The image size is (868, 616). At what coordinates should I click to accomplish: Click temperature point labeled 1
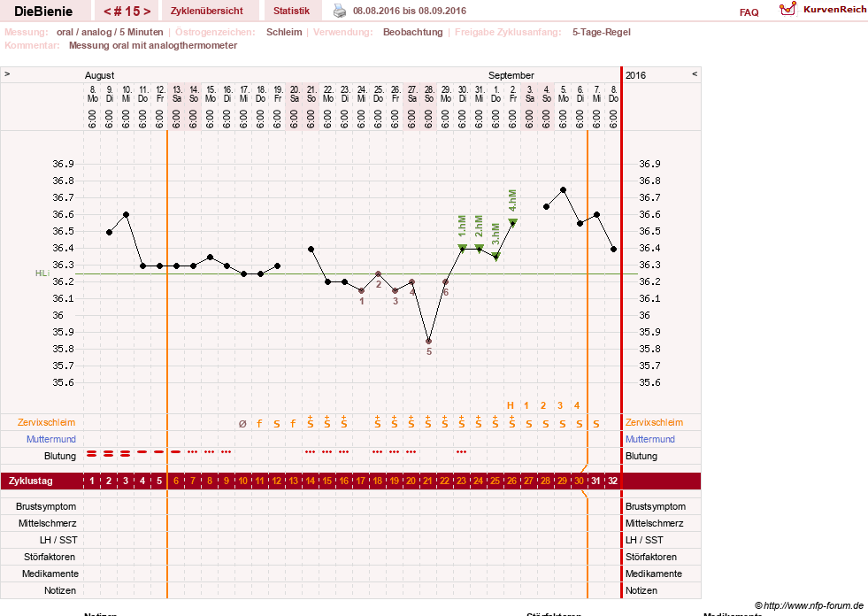point(362,291)
